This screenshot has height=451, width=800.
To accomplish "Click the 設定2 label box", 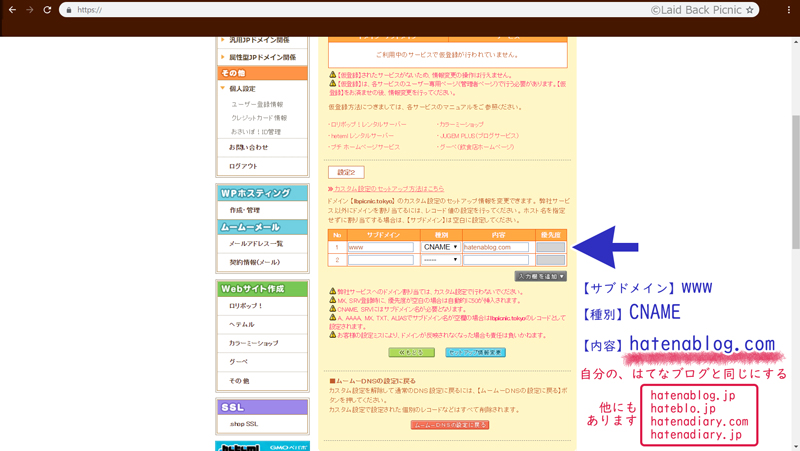I will tap(346, 172).
